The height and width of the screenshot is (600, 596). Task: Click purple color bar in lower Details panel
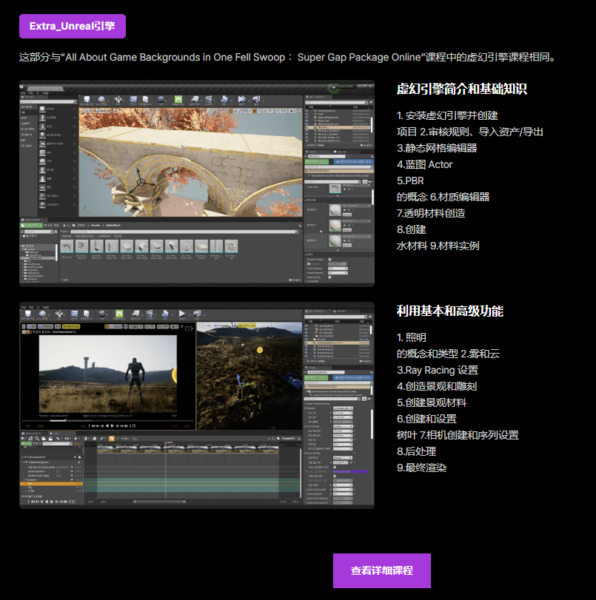pyautogui.click(x=350, y=471)
